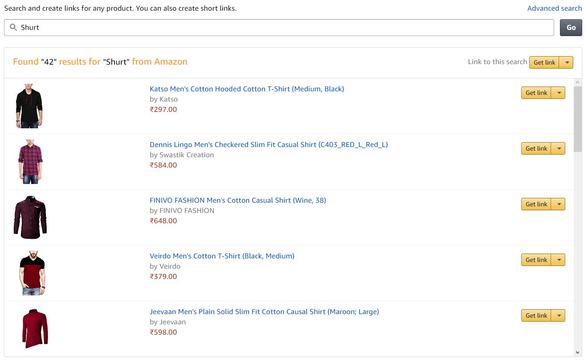View Veirdo black and maroon T-shirt thumbnail
588x364 pixels.
click(x=32, y=273)
